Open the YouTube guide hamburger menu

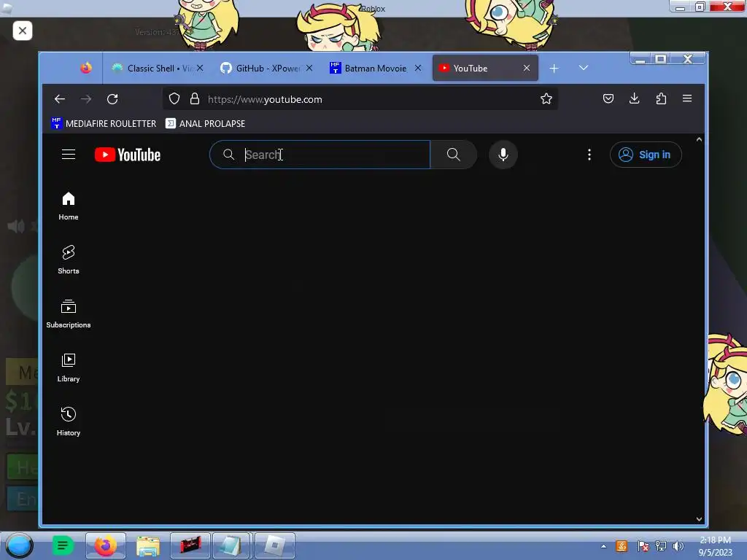point(69,155)
